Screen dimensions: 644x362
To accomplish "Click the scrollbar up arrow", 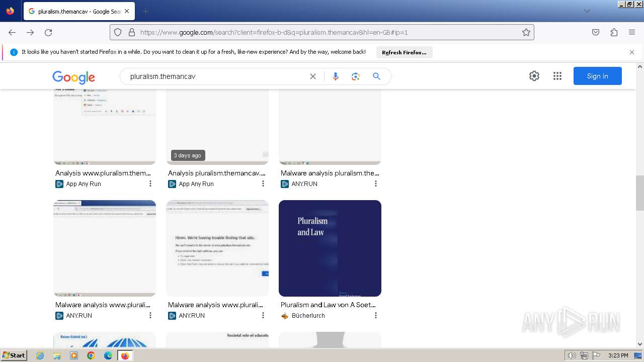I will click(640, 66).
